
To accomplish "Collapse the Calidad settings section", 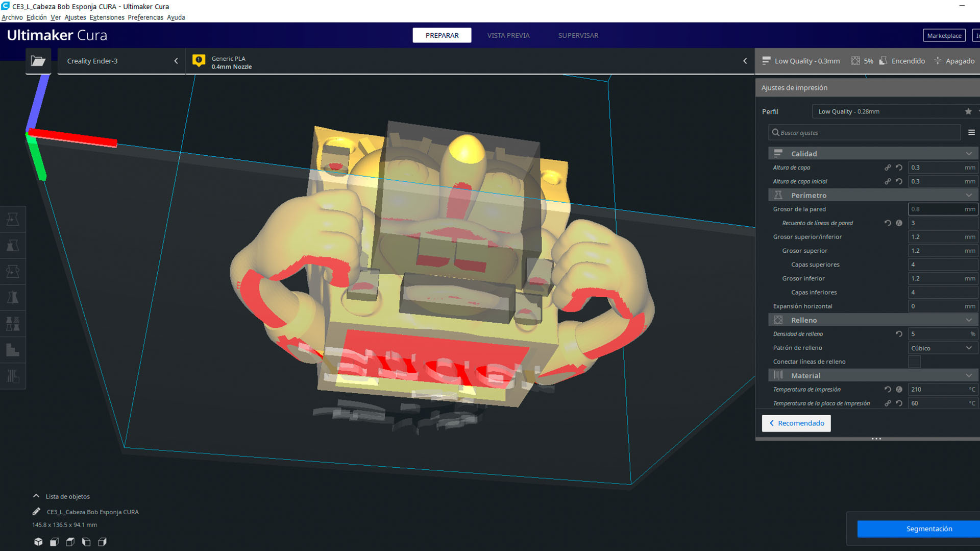I will (x=969, y=153).
